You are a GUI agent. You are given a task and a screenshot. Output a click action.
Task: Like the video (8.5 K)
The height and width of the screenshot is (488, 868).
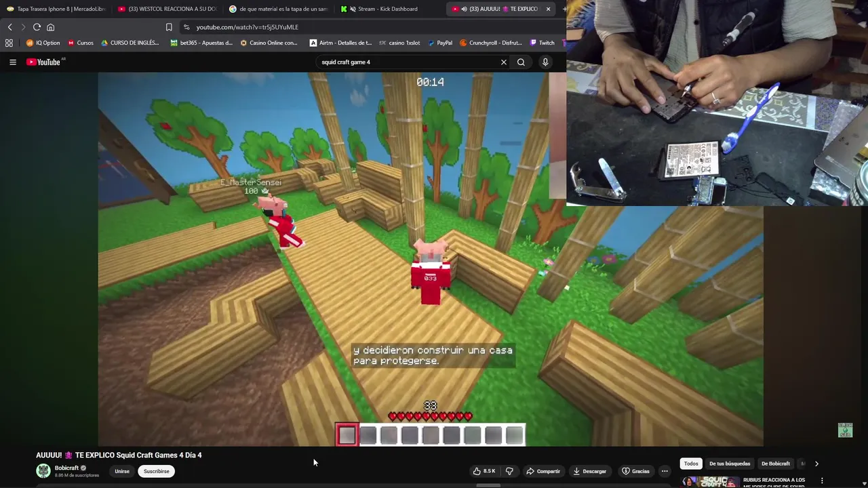coord(484,471)
